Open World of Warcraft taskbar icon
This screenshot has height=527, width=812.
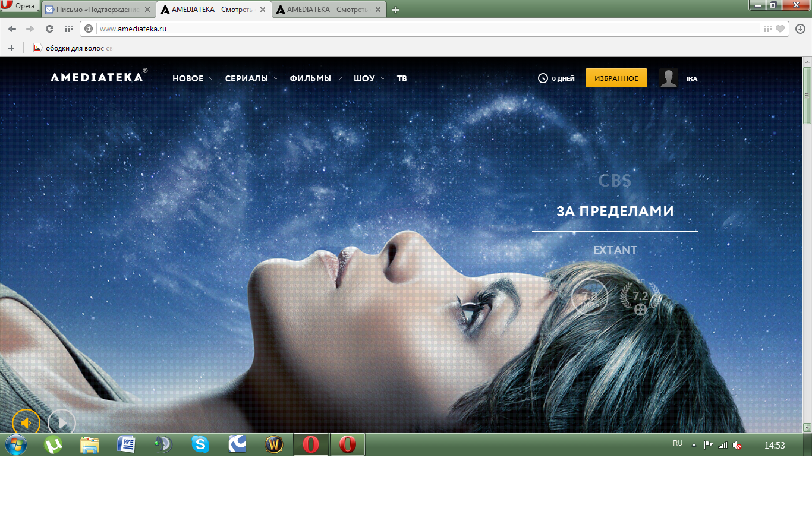pos(274,444)
